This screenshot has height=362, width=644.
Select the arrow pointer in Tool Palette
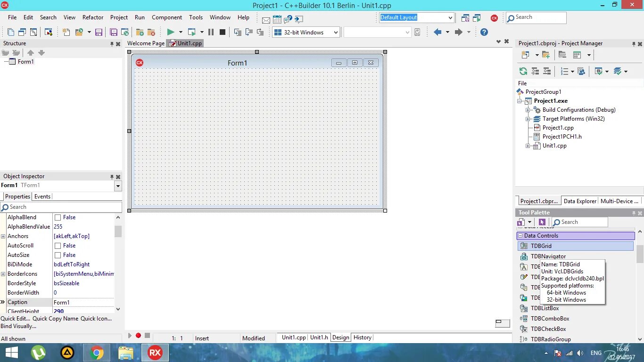click(542, 222)
